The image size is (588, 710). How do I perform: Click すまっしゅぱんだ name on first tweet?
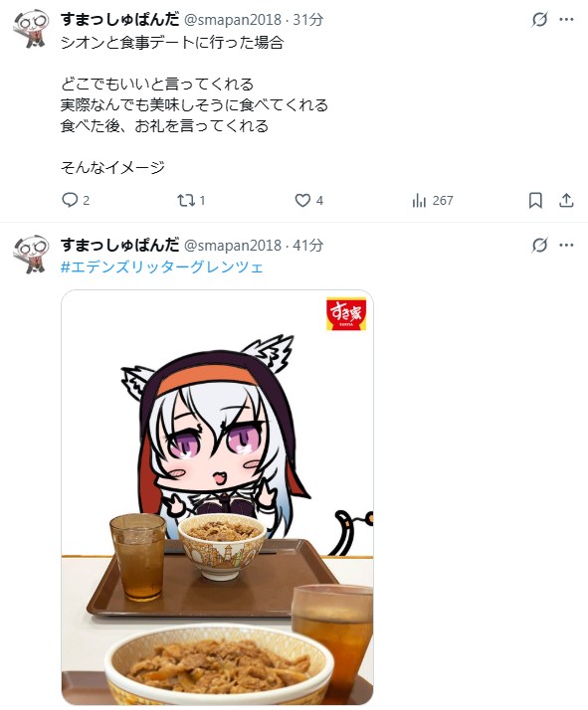(120, 19)
